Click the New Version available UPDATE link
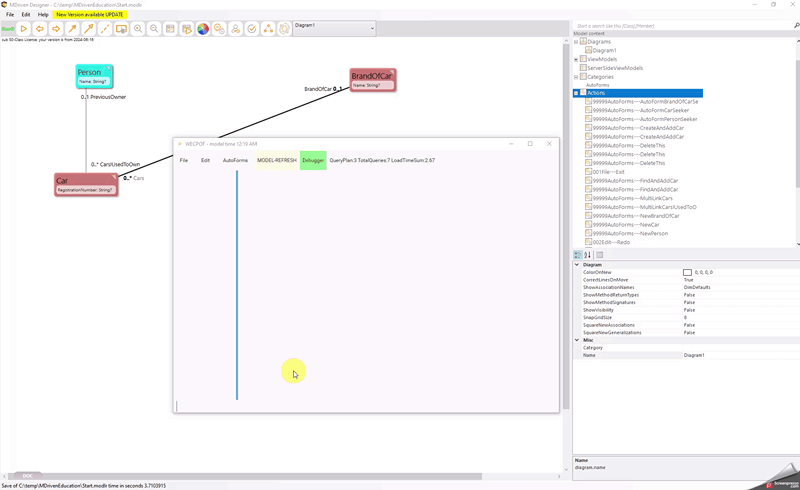Screen dimensions: 800x490 pyautogui.click(x=91, y=15)
